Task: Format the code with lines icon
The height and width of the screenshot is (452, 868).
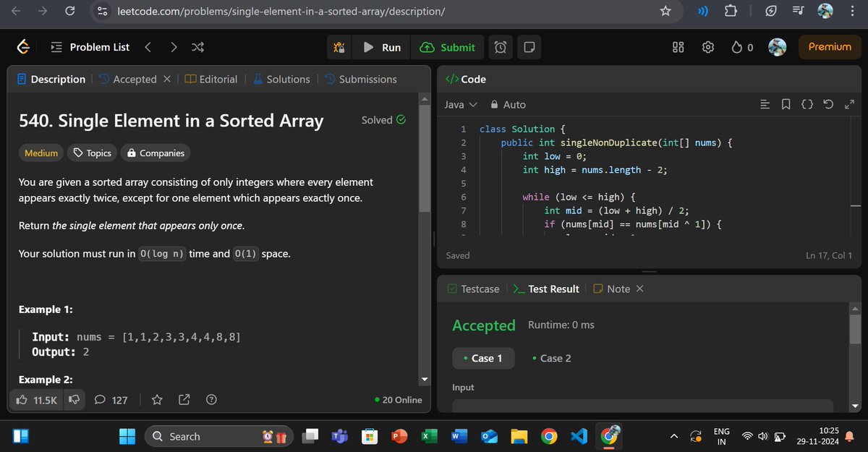Action: pos(765,105)
